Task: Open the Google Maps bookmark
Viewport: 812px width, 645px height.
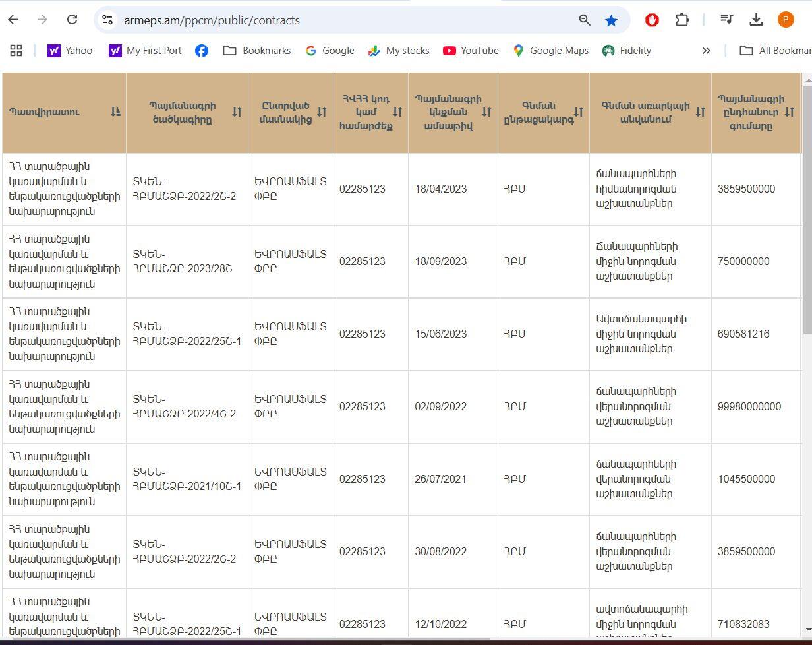Action: [550, 51]
